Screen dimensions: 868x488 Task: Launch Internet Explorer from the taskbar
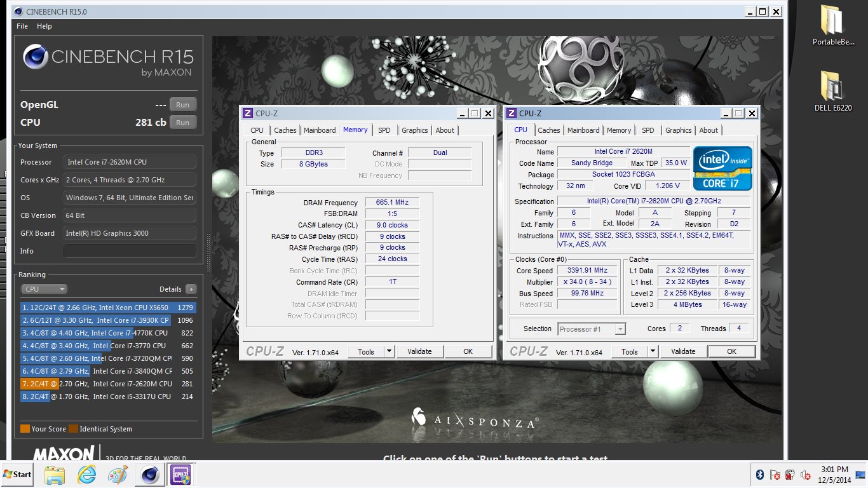point(86,475)
